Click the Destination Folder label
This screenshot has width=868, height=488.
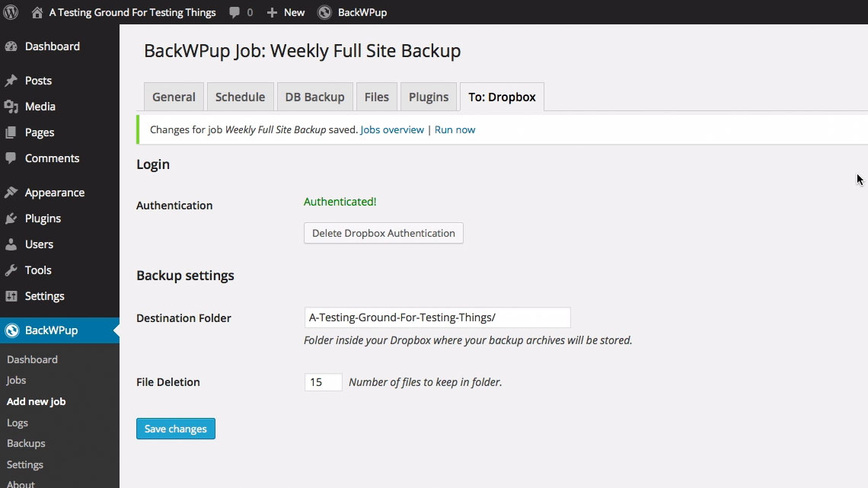click(x=183, y=318)
